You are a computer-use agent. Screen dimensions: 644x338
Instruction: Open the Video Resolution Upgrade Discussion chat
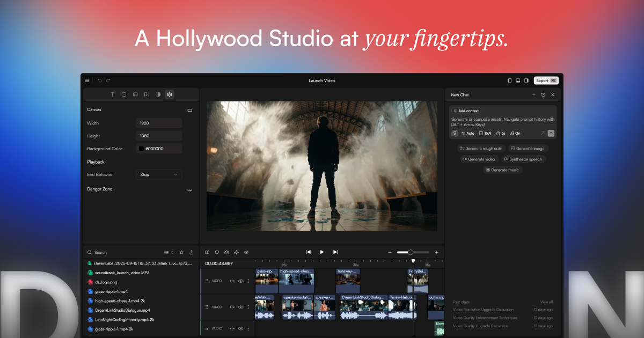(x=482, y=310)
